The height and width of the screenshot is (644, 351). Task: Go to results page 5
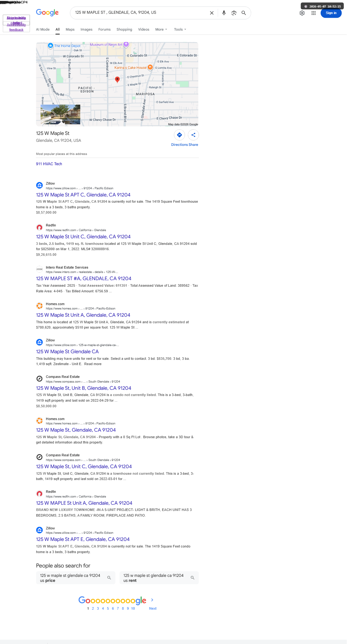pyautogui.click(x=108, y=608)
